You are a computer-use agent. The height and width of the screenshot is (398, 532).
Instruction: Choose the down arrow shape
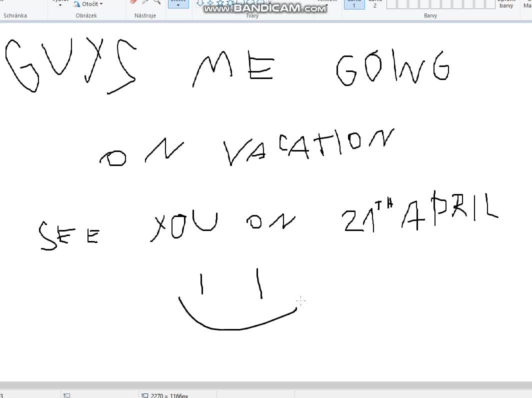tap(200, 2)
